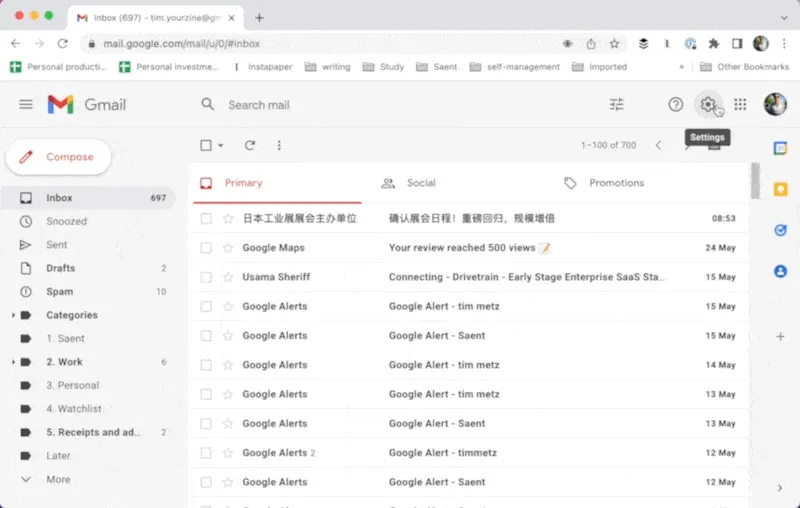Check Google Alert tim metz 14 May checkbox

point(206,365)
